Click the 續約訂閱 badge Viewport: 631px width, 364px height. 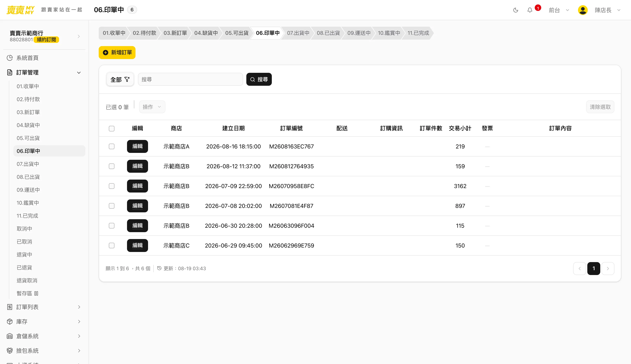pyautogui.click(x=47, y=39)
